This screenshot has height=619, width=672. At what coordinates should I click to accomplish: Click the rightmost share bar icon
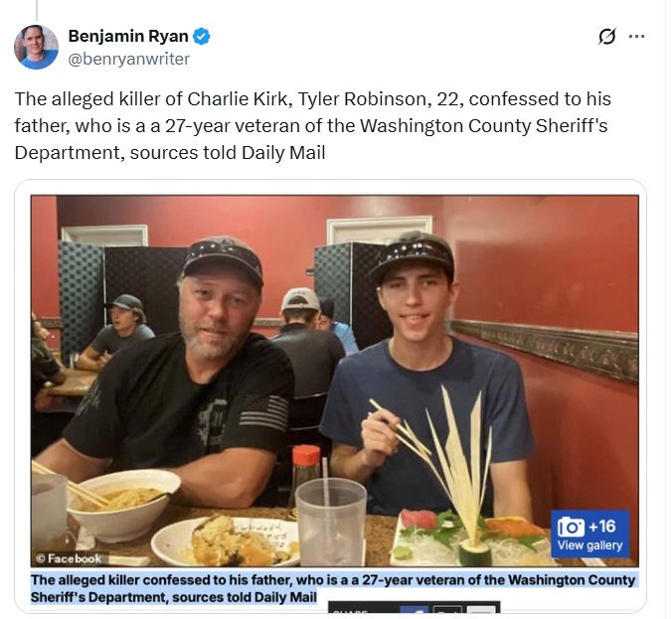[481, 610]
